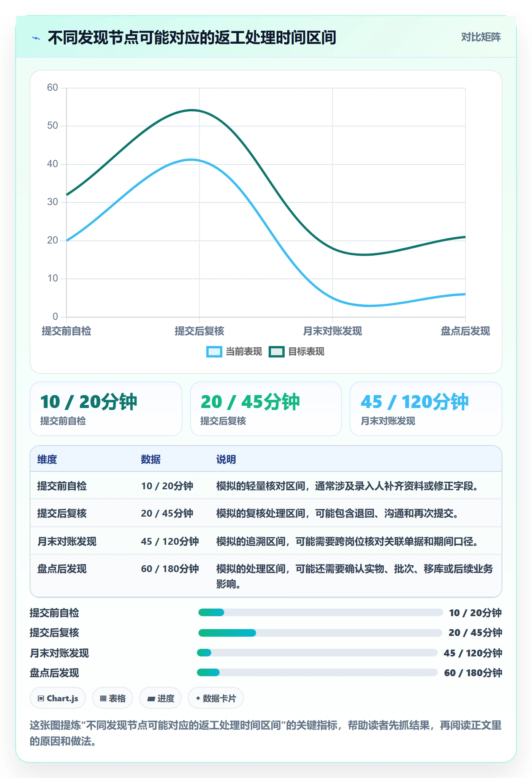Click the 提交后复核 progress bar

320,633
